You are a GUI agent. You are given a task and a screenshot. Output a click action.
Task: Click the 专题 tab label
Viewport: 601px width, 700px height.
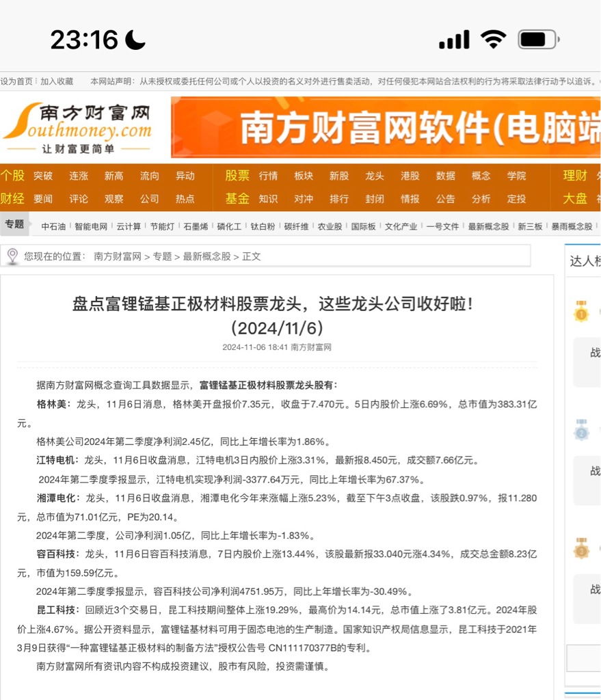14,224
